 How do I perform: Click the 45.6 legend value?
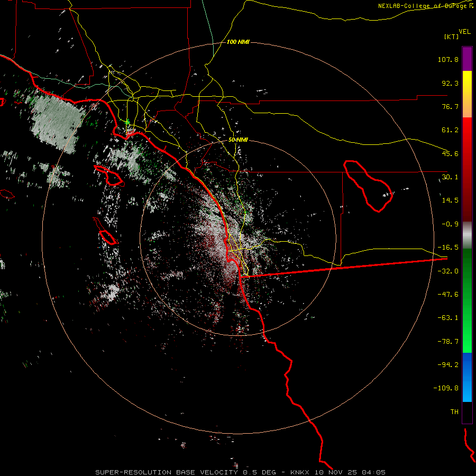click(x=450, y=153)
